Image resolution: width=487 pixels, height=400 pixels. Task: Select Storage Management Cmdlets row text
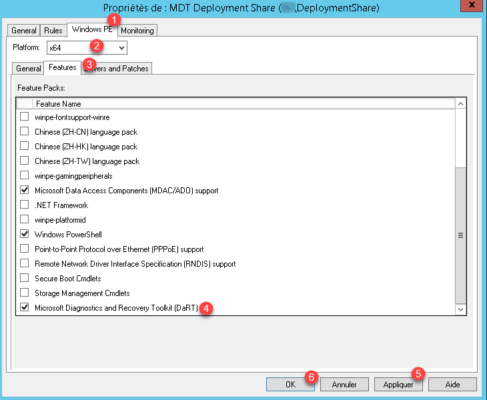pyautogui.click(x=82, y=293)
